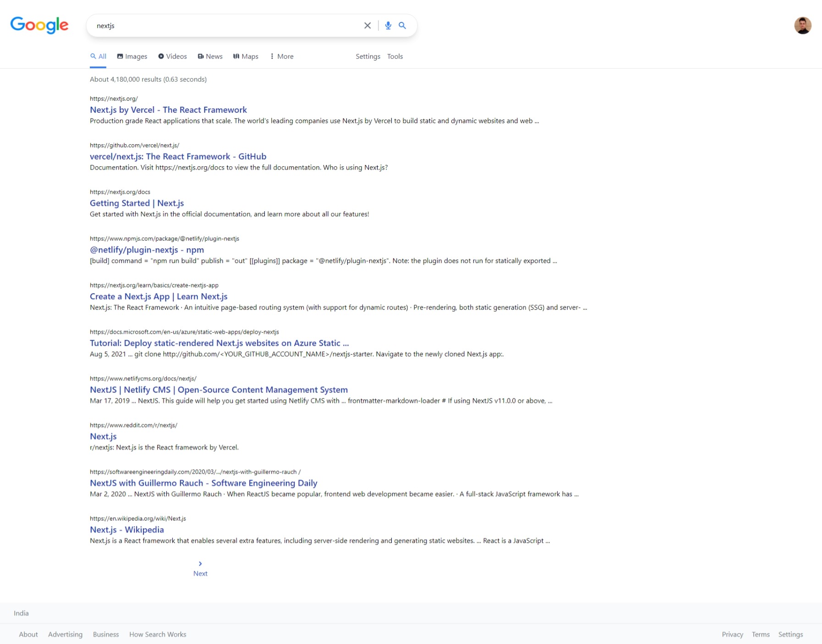This screenshot has width=822, height=644.
Task: Open Next.js - Wikipedia result
Action: point(126,530)
